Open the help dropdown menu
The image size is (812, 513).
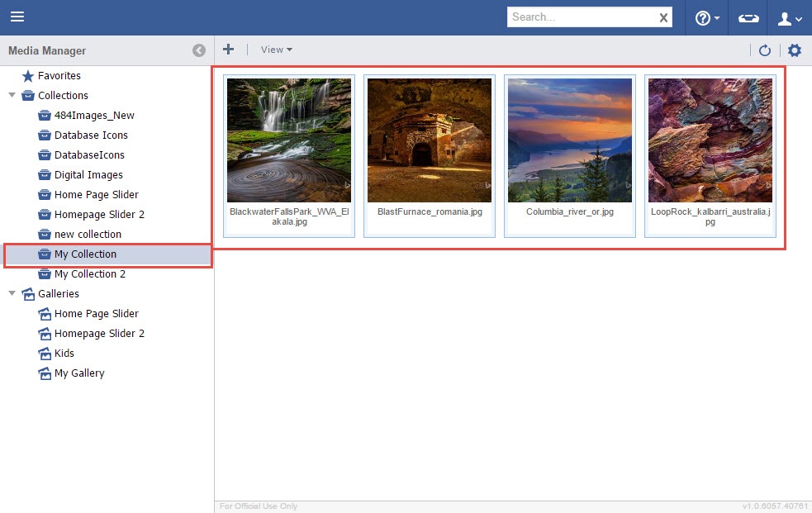tap(707, 18)
